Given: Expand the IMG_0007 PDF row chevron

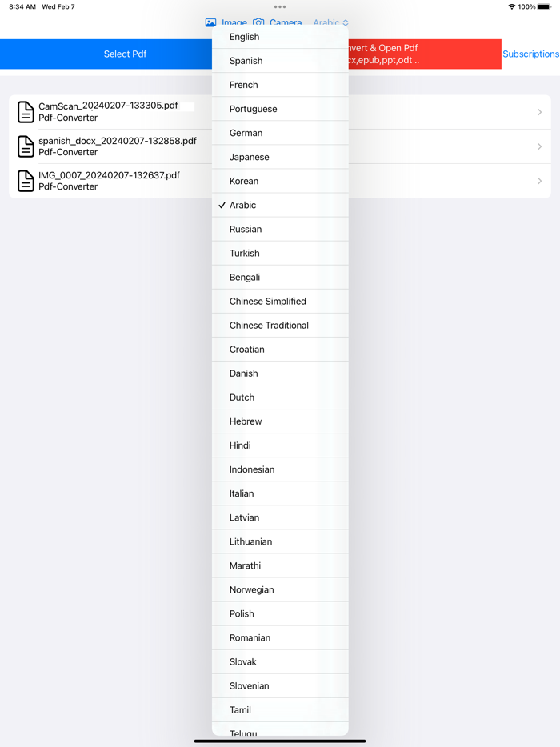Looking at the screenshot, I should point(539,181).
